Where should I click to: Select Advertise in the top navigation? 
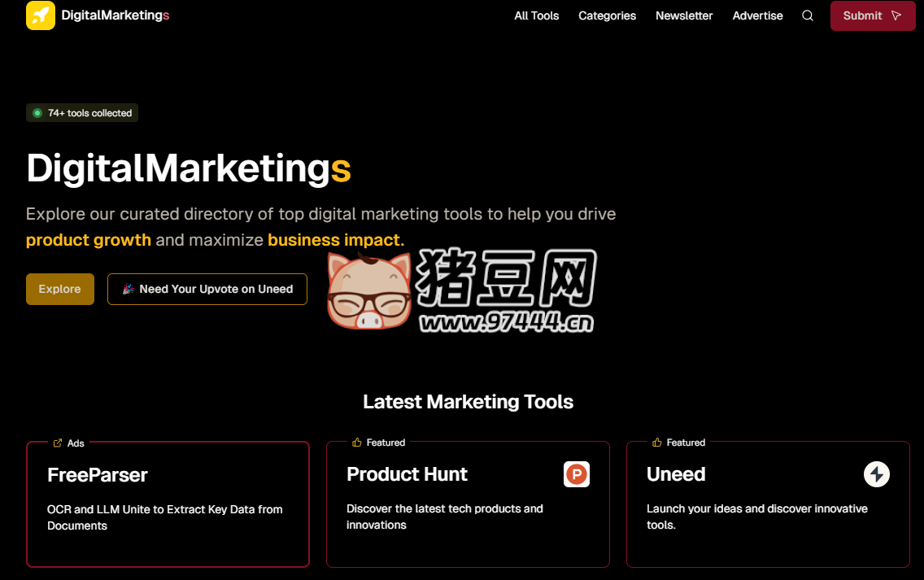pos(757,15)
